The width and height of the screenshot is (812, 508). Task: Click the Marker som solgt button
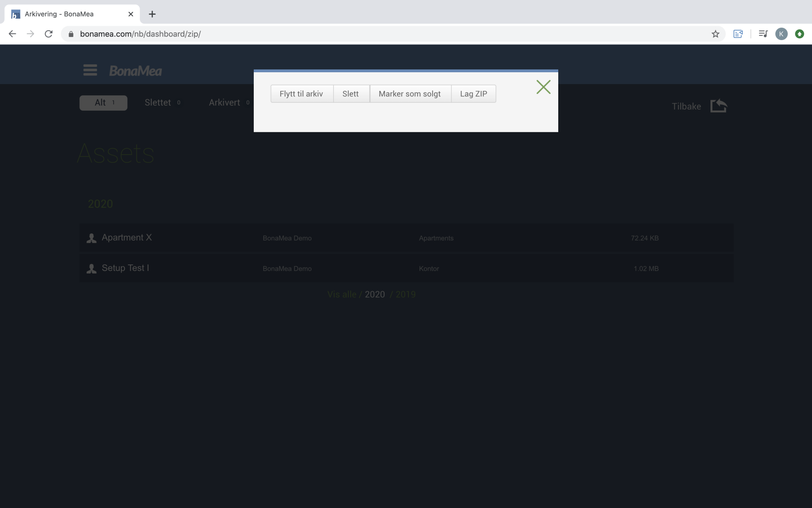(410, 94)
